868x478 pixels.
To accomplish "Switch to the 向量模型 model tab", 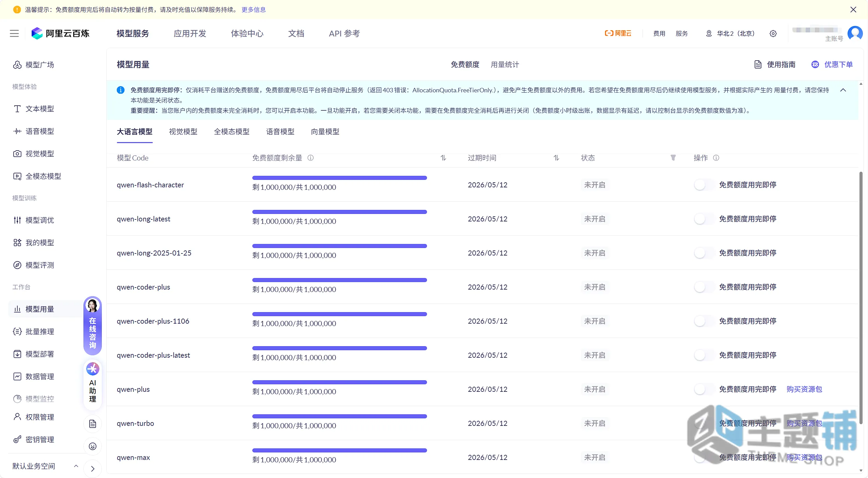I will coord(325,132).
